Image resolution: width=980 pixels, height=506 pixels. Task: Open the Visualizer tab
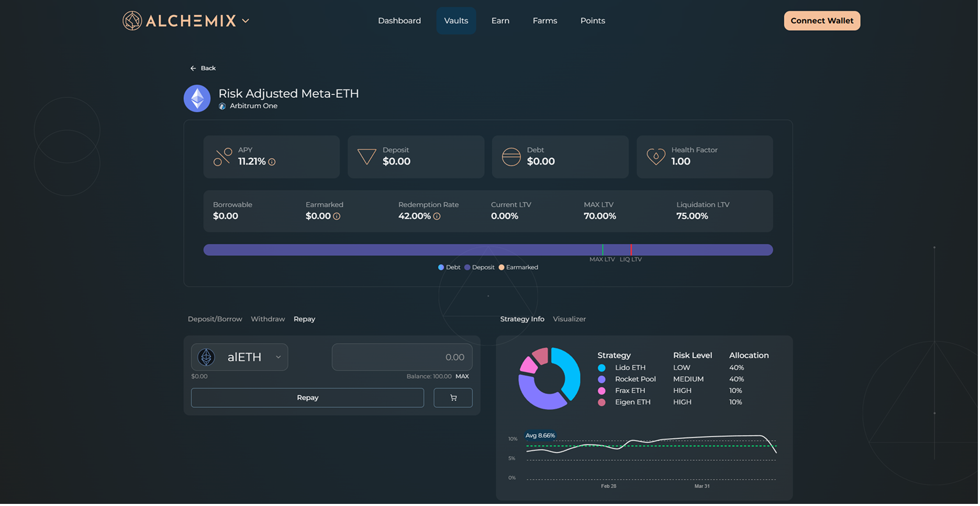[569, 319]
